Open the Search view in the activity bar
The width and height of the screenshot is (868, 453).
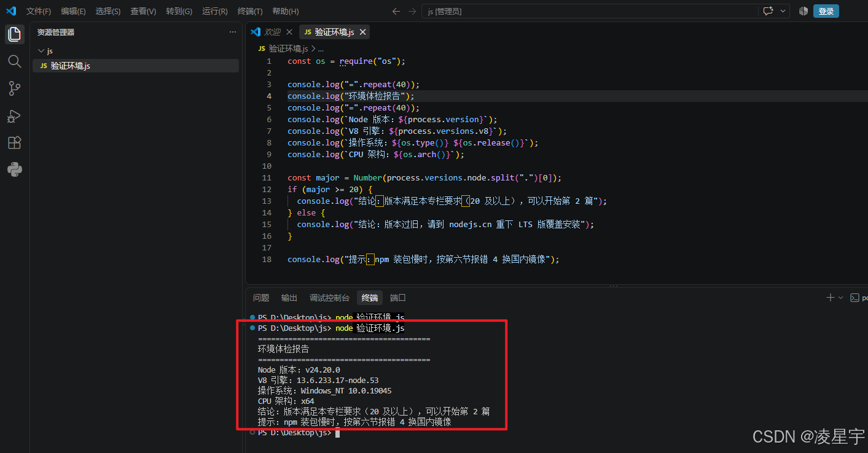(x=15, y=61)
